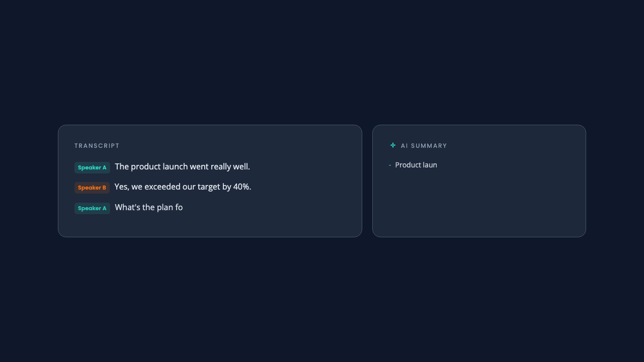Click the AI SUMMARY heading text
Viewport: 644px width, 362px height.
point(424,146)
